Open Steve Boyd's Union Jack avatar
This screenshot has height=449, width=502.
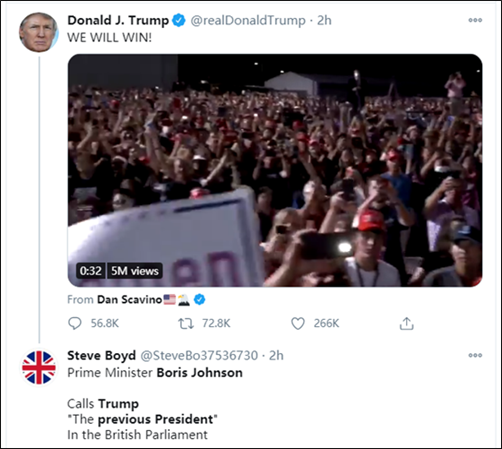point(39,367)
